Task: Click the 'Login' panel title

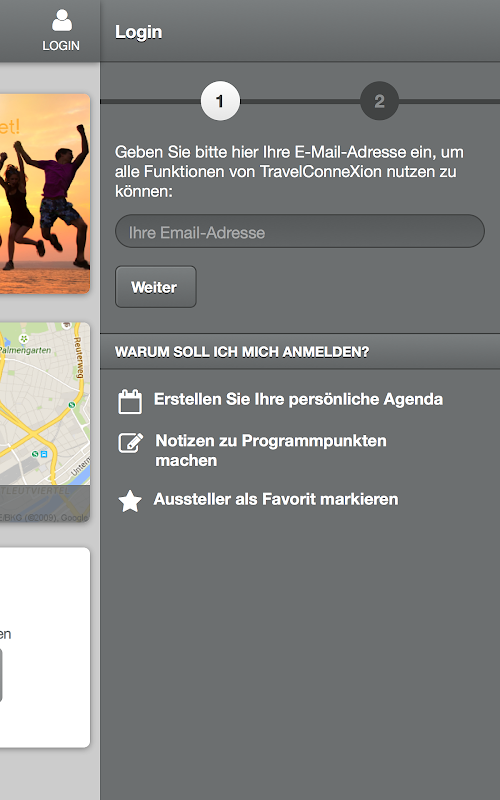Action: coord(139,32)
